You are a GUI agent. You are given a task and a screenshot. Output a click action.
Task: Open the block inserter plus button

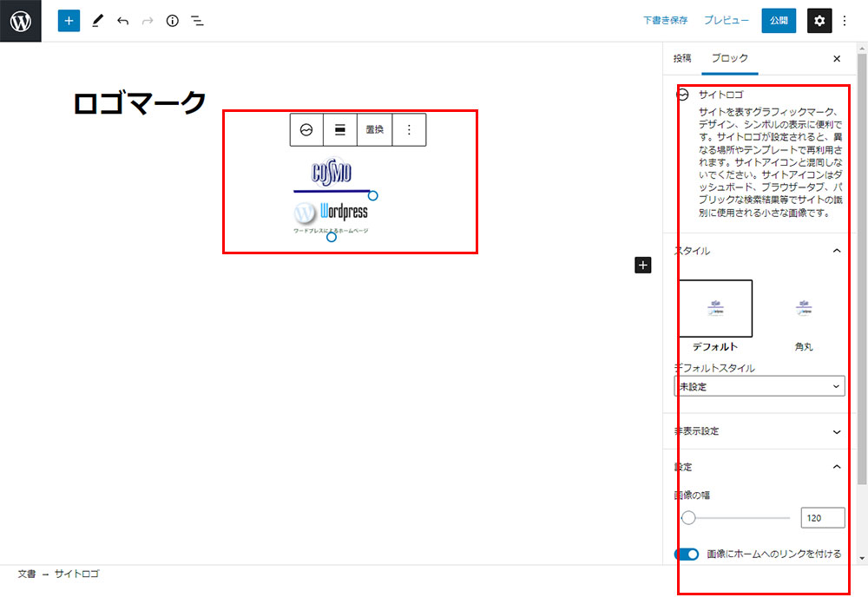click(x=69, y=21)
